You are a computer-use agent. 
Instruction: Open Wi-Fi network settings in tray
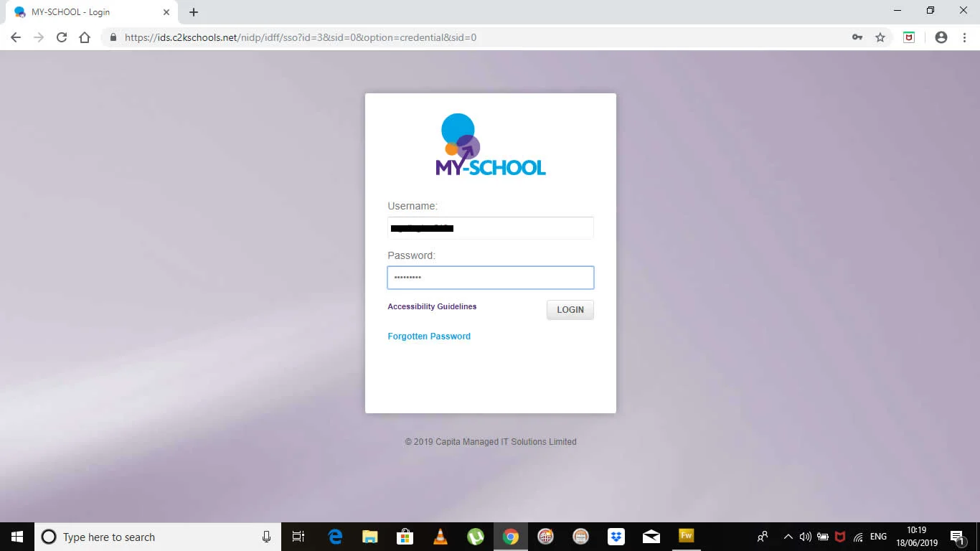[x=858, y=537]
